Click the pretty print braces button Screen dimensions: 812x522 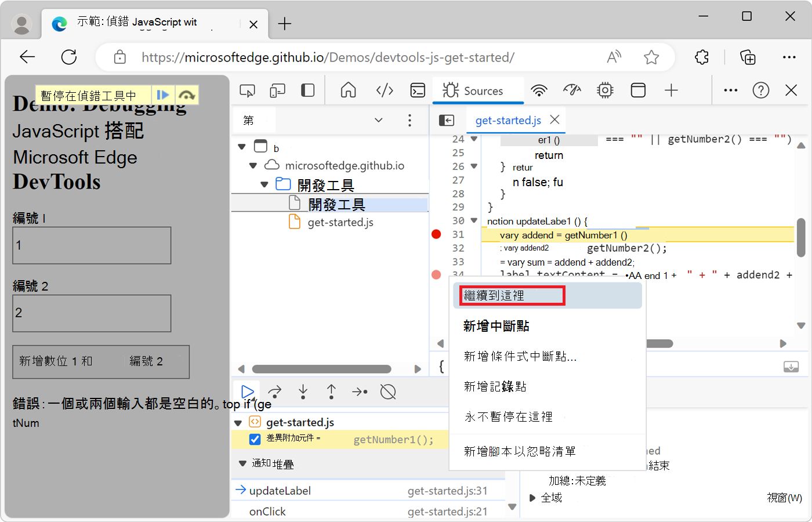point(441,366)
